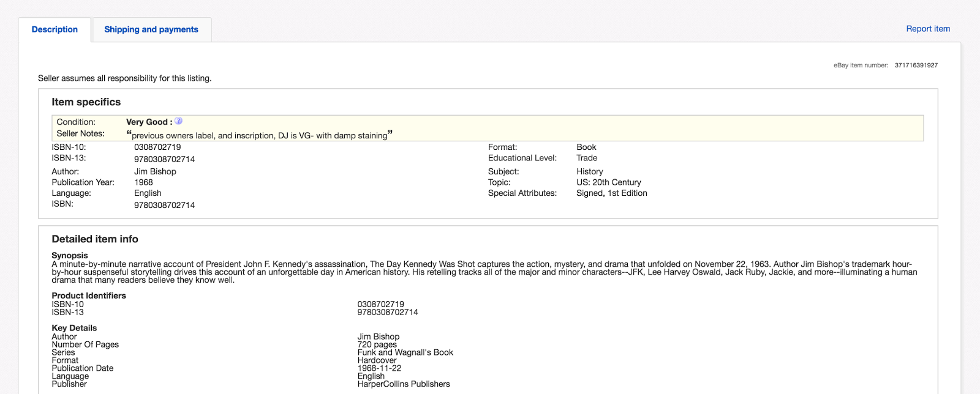
Task: Switch to Shipping and payments tab
Action: point(151,29)
